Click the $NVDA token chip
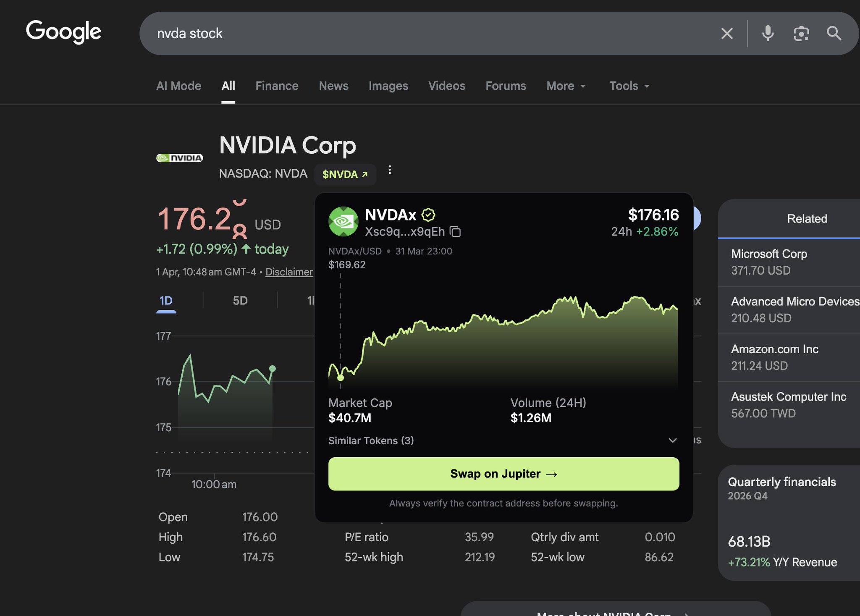860x616 pixels. pos(345,174)
